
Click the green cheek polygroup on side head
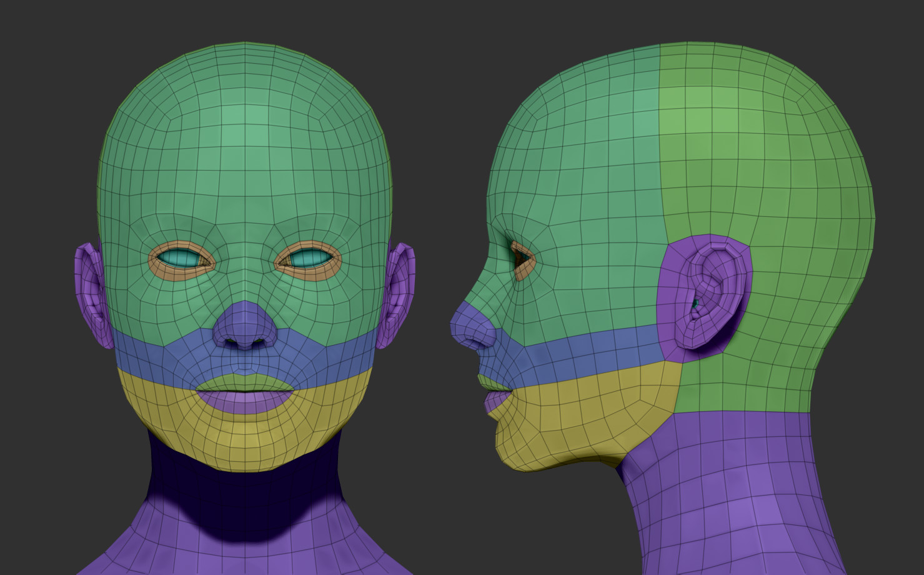[x=594, y=300]
